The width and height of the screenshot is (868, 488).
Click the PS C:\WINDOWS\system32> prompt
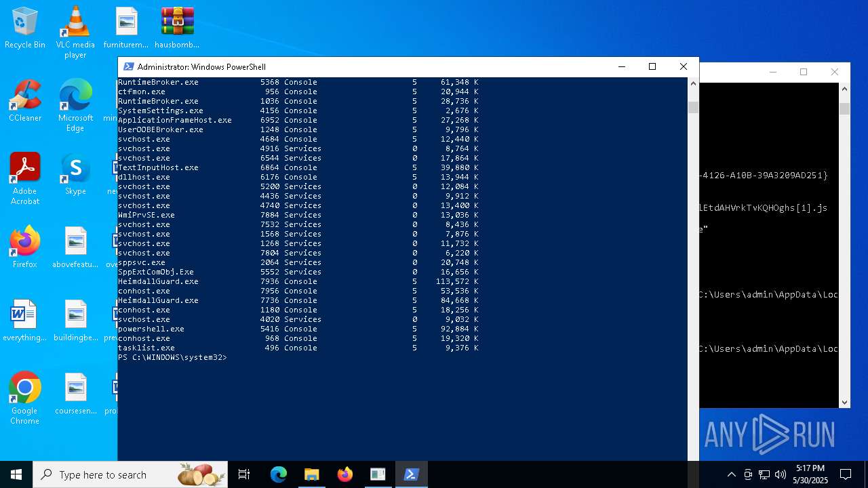[172, 357]
